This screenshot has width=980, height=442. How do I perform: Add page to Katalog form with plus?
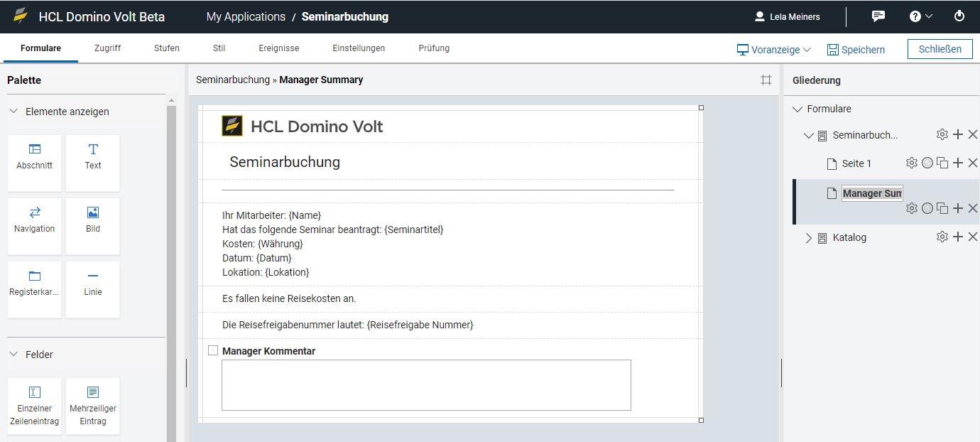(x=958, y=237)
